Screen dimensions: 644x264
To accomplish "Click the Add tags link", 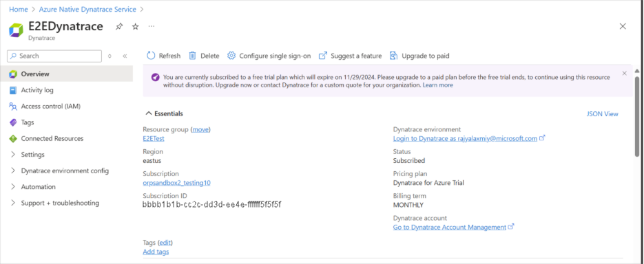I will [x=156, y=252].
